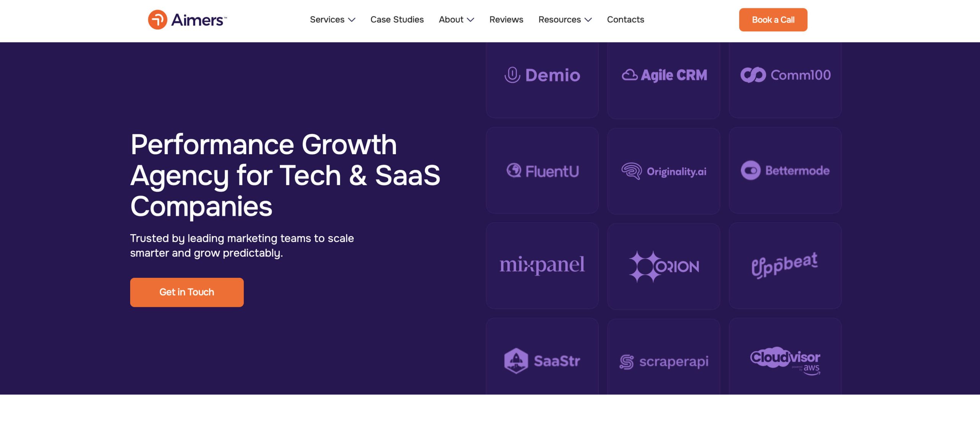Image resolution: width=980 pixels, height=432 pixels.
Task: Click the Cloudvisor cloud logo
Action: click(x=785, y=361)
